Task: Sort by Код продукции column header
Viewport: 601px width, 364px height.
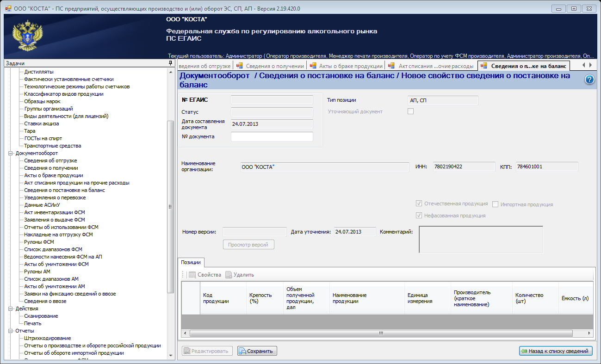Action: click(223, 298)
